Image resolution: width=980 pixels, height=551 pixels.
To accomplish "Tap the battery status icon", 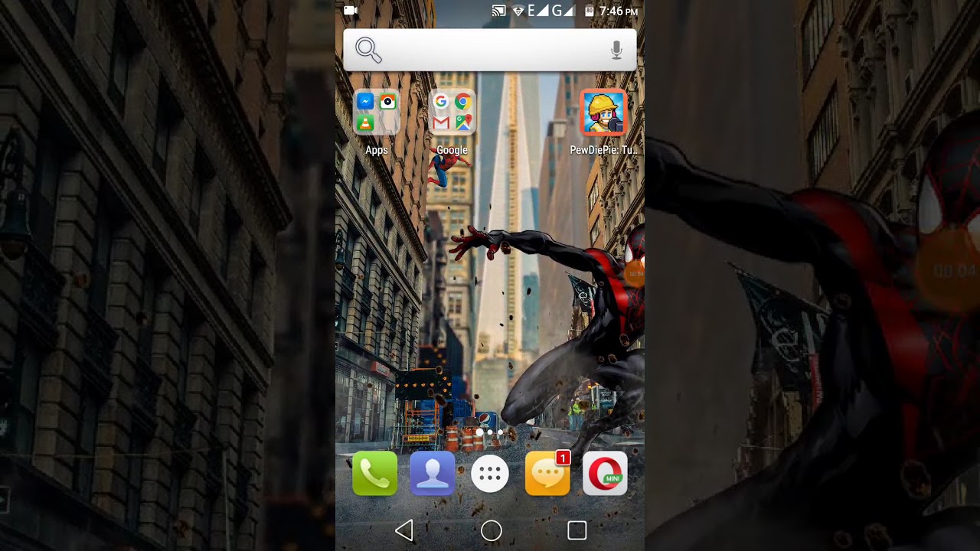I will click(590, 11).
